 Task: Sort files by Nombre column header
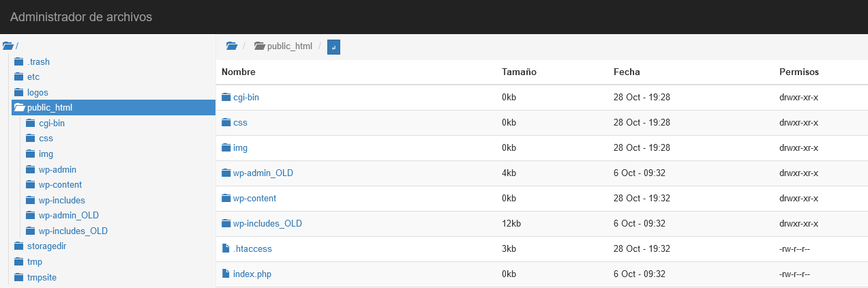pyautogui.click(x=239, y=72)
